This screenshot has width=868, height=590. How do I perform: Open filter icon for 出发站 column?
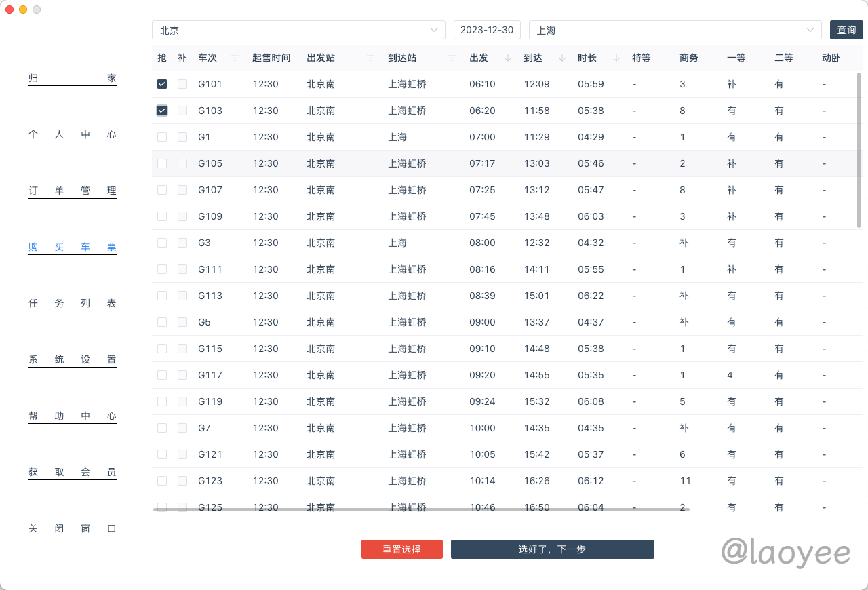370,58
